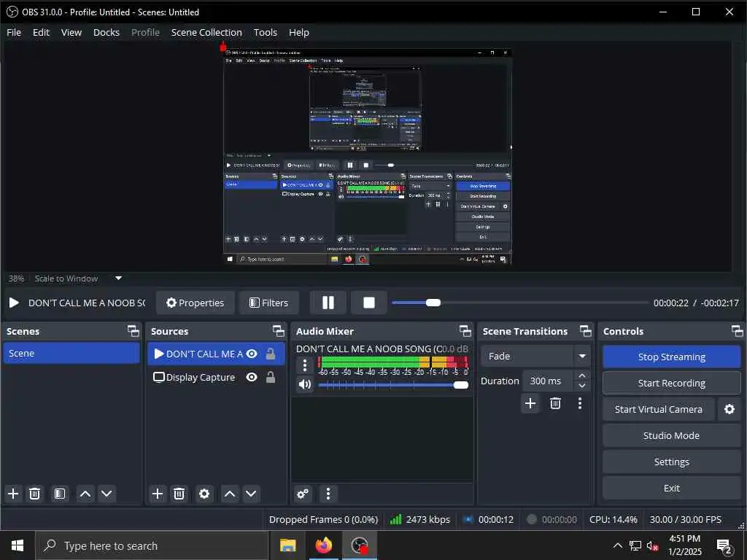Open the Help menu

click(x=299, y=32)
